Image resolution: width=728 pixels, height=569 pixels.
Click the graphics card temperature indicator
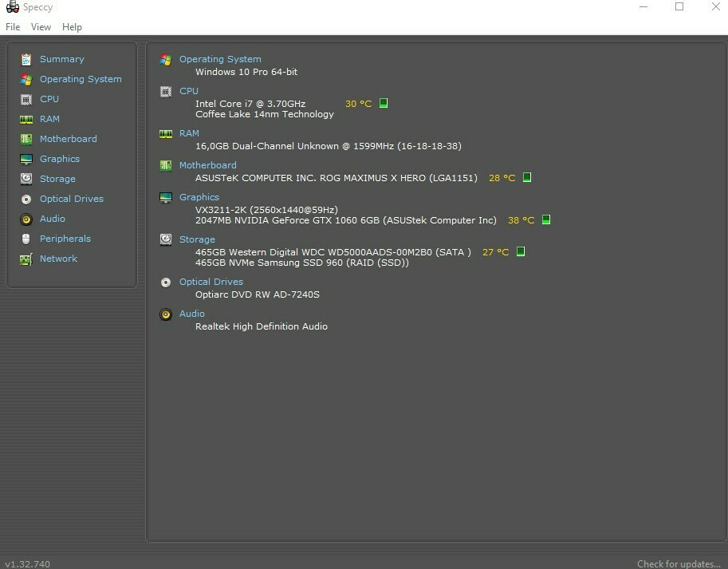[x=546, y=219]
